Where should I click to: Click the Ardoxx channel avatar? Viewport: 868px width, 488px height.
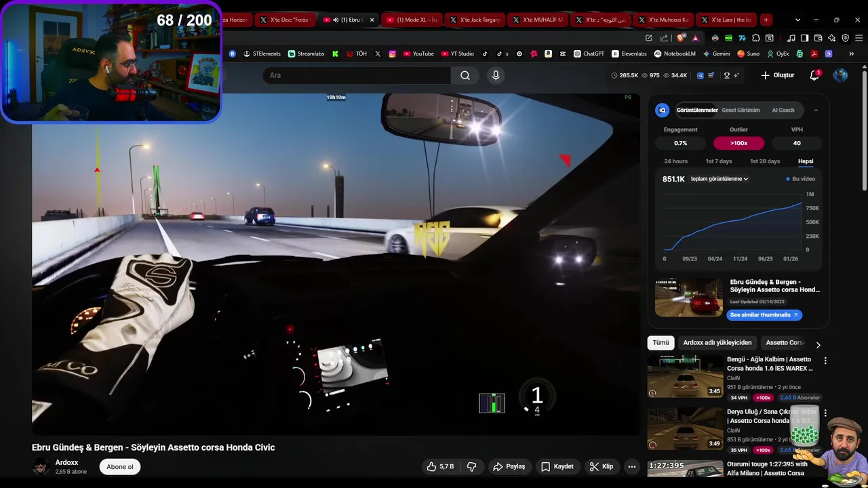[x=41, y=466]
